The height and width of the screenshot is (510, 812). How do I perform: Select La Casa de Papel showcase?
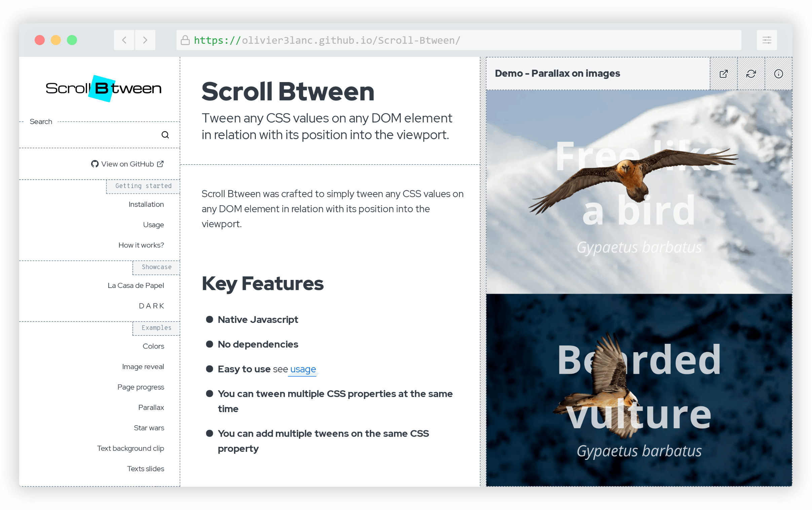tap(136, 285)
